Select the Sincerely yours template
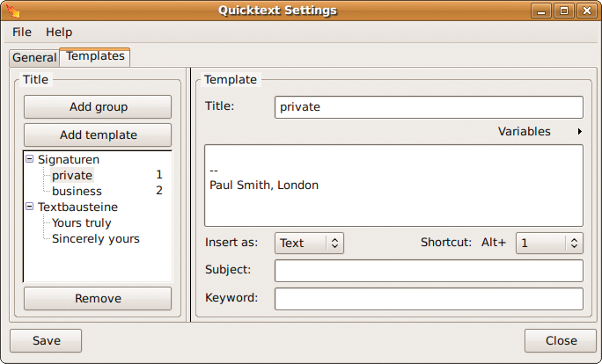This screenshot has width=602, height=364. [96, 238]
